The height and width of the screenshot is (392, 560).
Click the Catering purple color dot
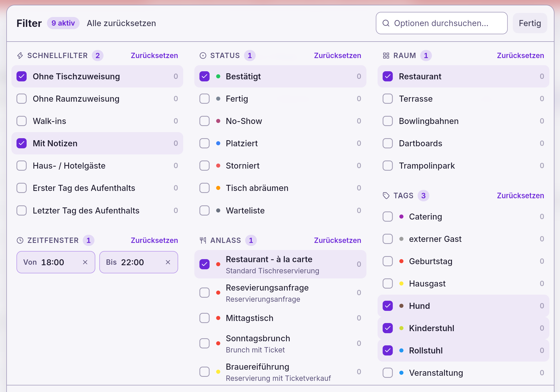click(x=401, y=217)
